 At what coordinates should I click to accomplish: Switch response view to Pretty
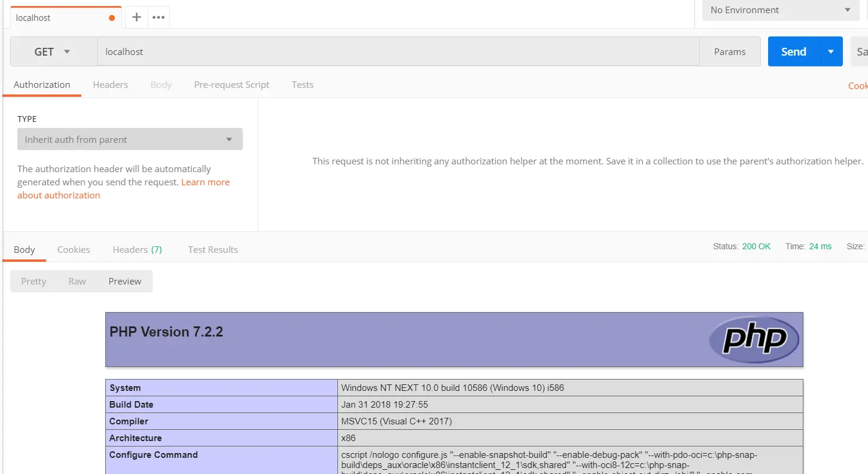coord(33,281)
